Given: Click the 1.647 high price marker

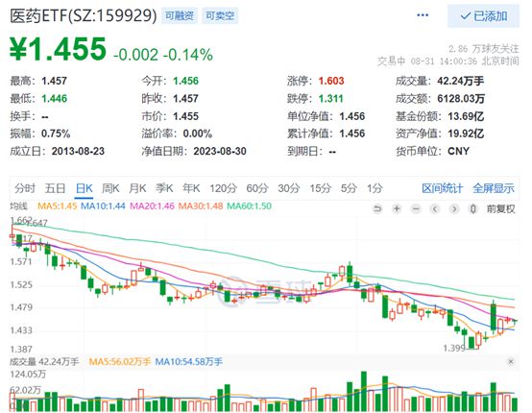Looking at the screenshot, I should [x=36, y=223].
